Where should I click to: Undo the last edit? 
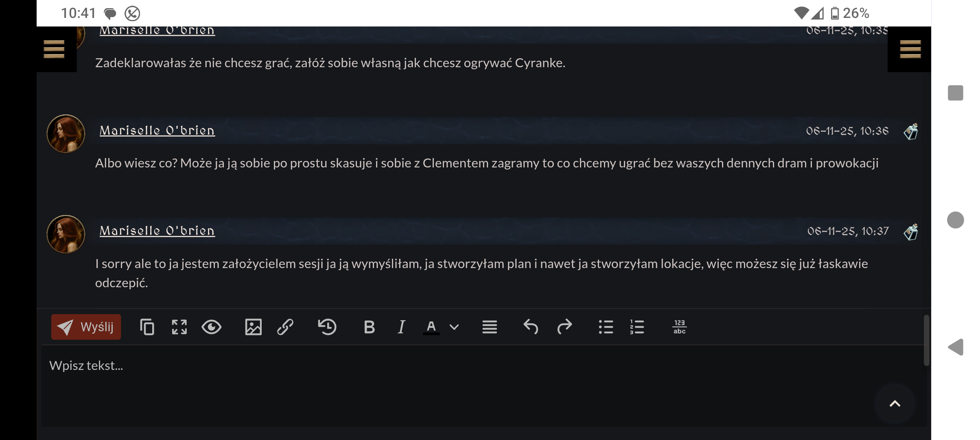pyautogui.click(x=531, y=327)
